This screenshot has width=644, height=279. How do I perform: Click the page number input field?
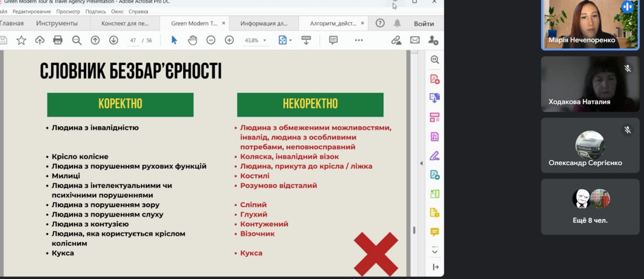tap(133, 40)
